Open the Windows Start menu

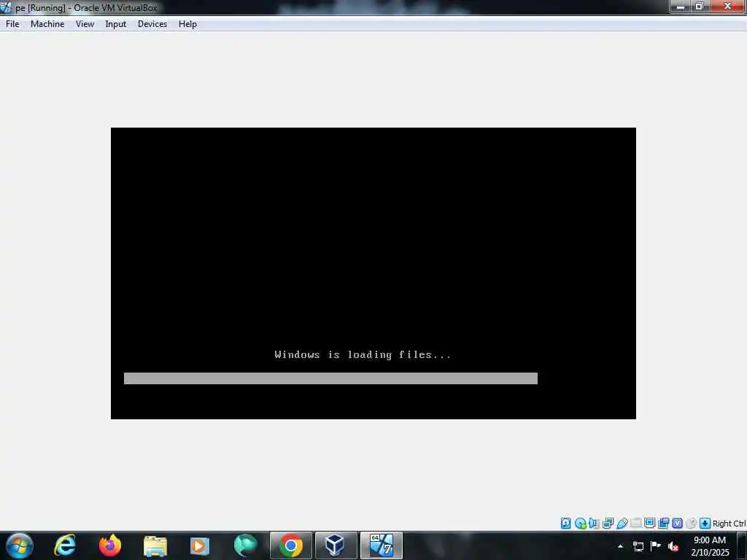(x=20, y=545)
